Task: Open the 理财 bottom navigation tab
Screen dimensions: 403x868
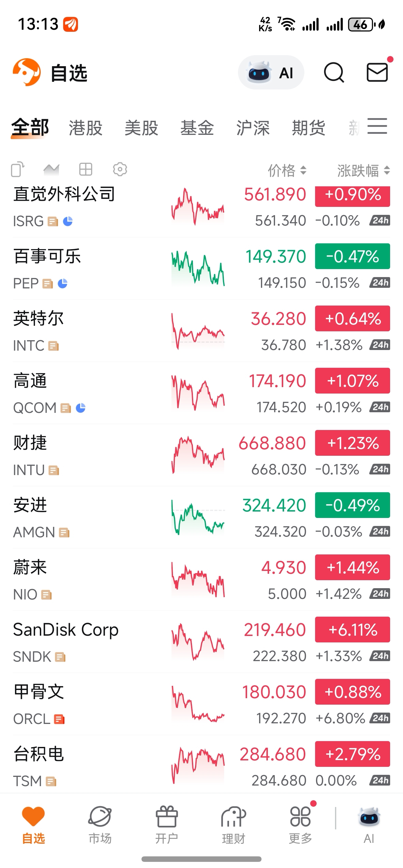Action: point(233,824)
